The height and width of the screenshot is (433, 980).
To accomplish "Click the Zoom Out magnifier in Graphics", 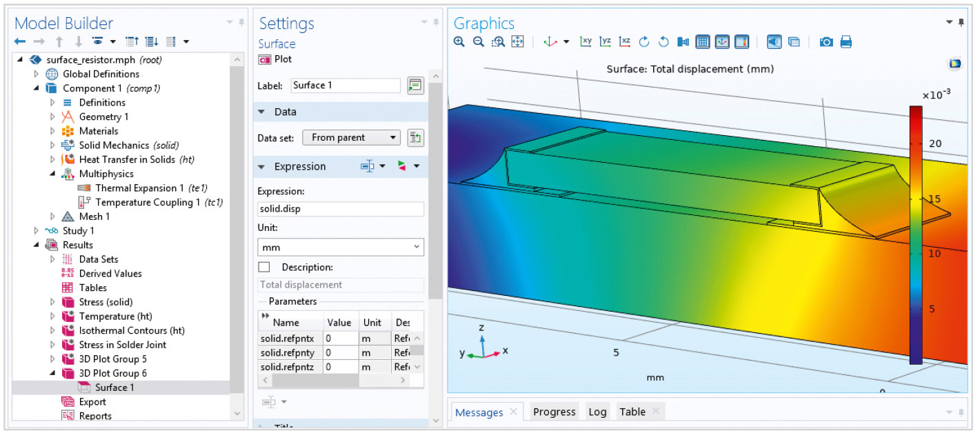I will pos(479,42).
